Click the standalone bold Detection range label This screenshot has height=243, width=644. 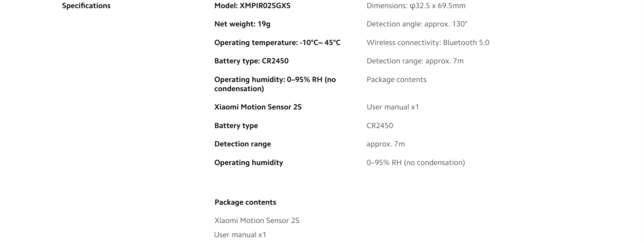(242, 144)
